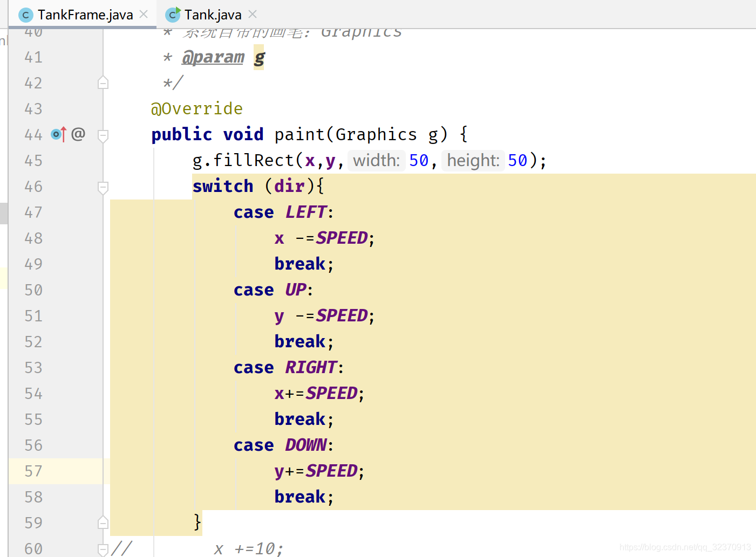Click the width: parameter hint
The height and width of the screenshot is (557, 756).
click(376, 160)
